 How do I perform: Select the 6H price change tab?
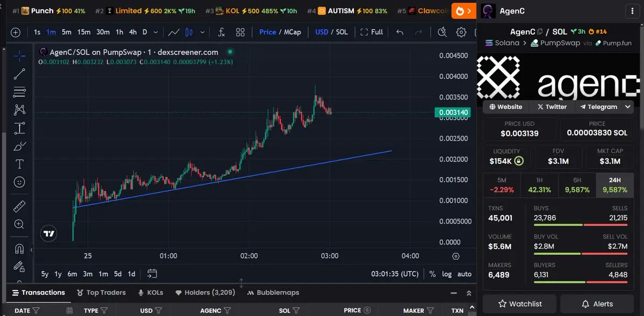[577, 185]
